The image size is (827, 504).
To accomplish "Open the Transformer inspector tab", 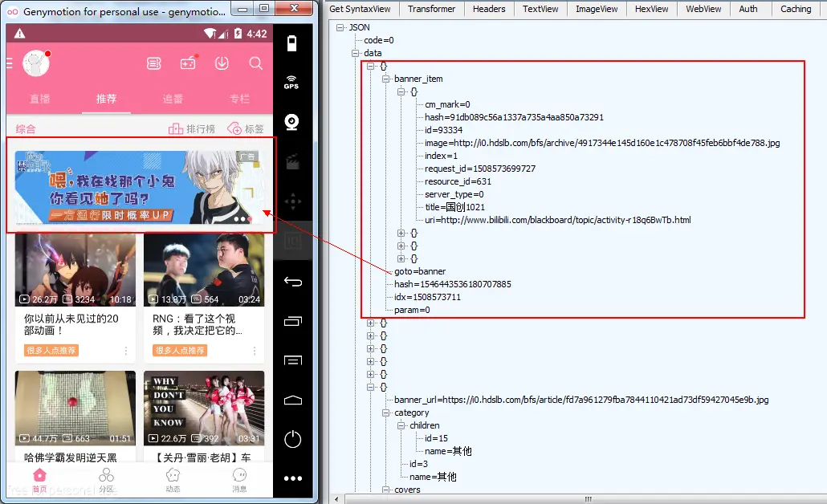I will coord(431,9).
